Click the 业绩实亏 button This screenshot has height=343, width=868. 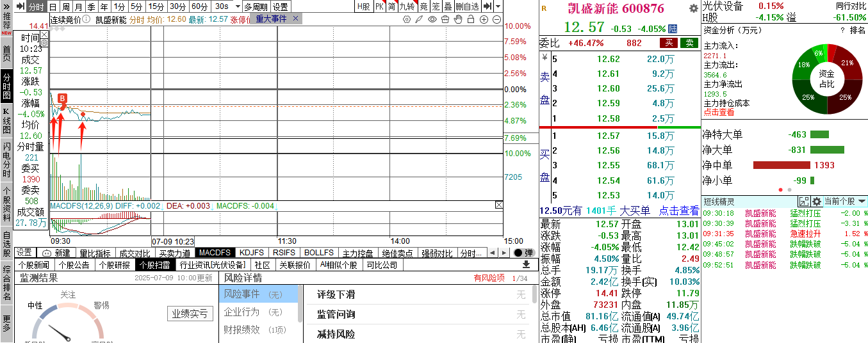(190, 314)
